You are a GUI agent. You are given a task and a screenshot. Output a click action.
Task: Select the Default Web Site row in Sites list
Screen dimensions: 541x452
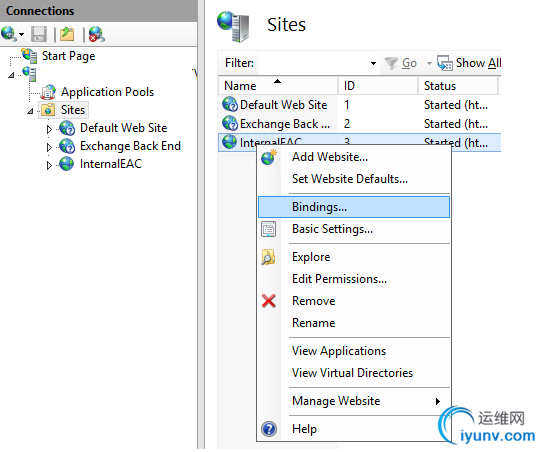pyautogui.click(x=360, y=105)
